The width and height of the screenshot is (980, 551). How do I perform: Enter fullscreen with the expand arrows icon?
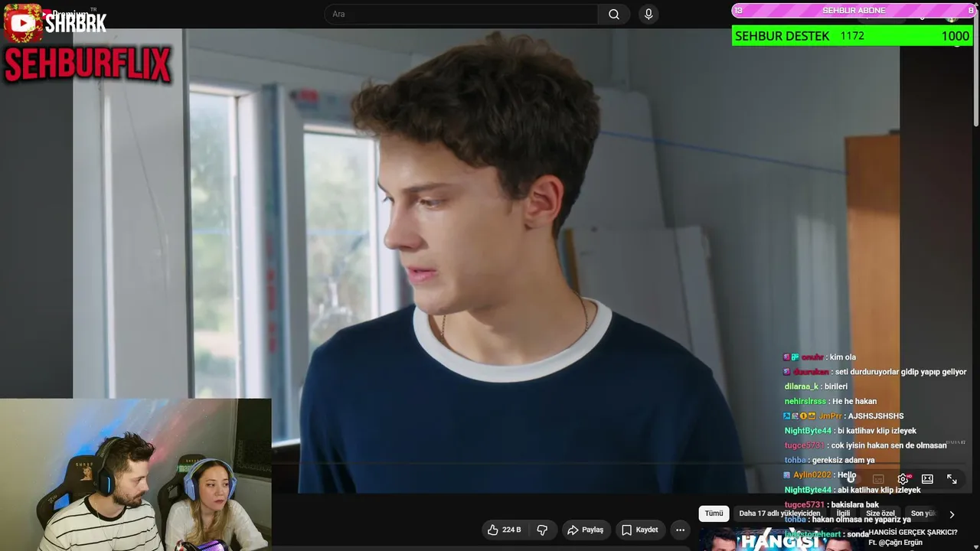tap(952, 479)
